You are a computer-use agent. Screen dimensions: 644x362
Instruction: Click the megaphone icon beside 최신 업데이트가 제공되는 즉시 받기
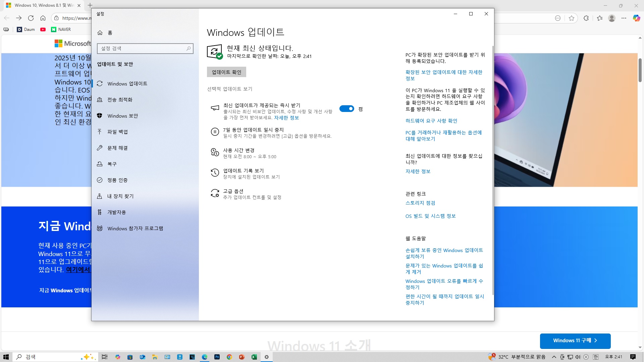point(215,108)
